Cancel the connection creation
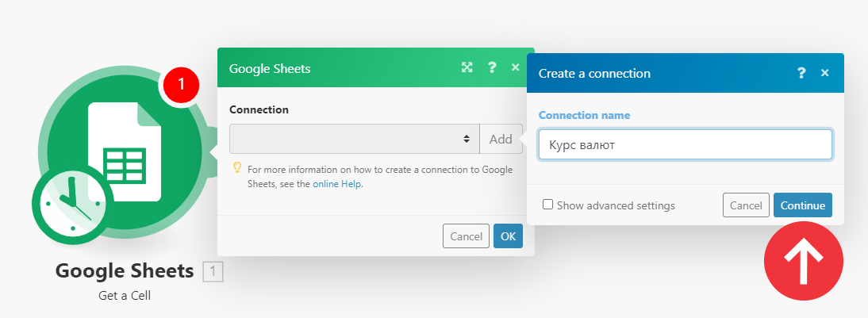The image size is (868, 318). [x=746, y=205]
